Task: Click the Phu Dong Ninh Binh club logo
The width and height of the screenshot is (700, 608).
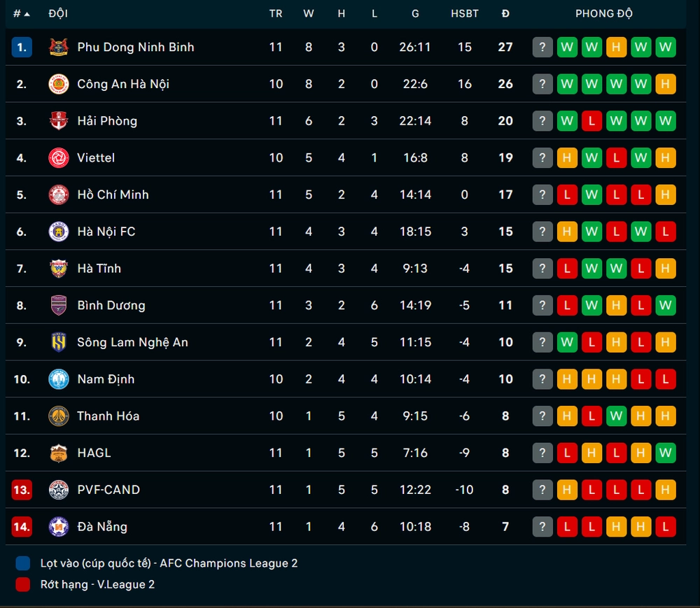Action: pos(59,47)
